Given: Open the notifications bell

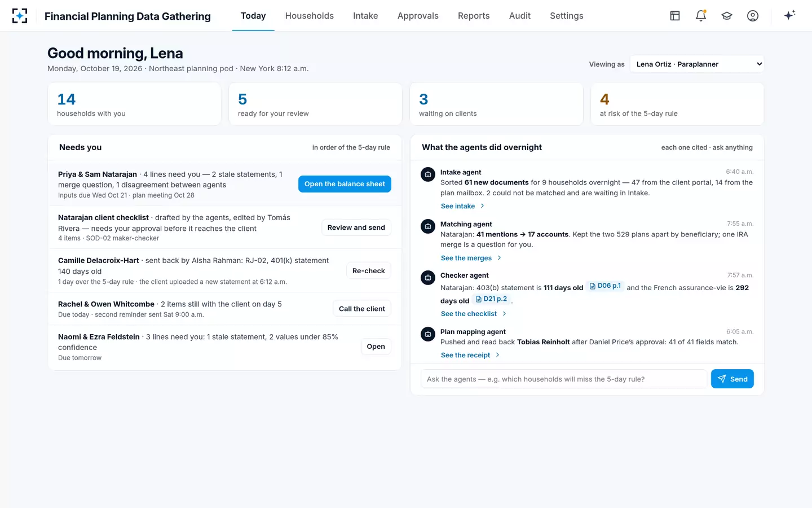Looking at the screenshot, I should [x=701, y=16].
